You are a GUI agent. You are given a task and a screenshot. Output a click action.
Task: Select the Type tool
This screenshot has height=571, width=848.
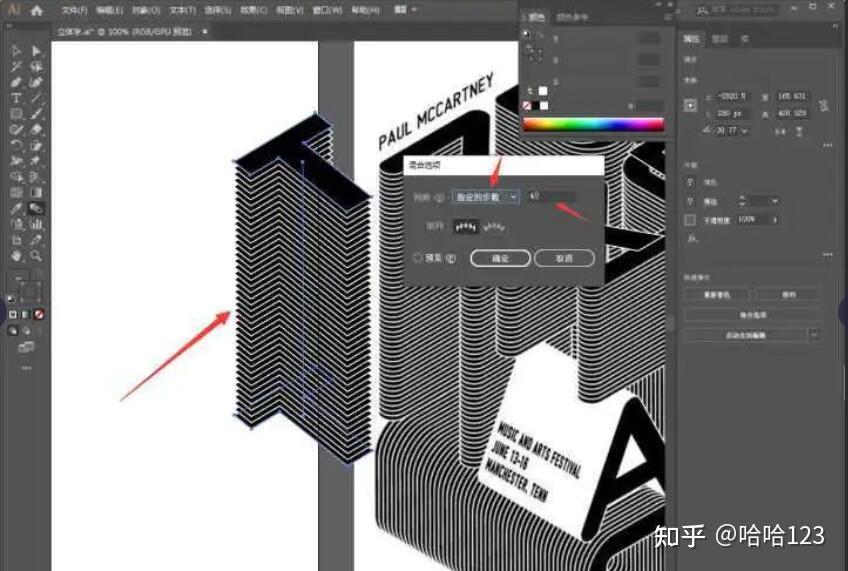coord(16,98)
